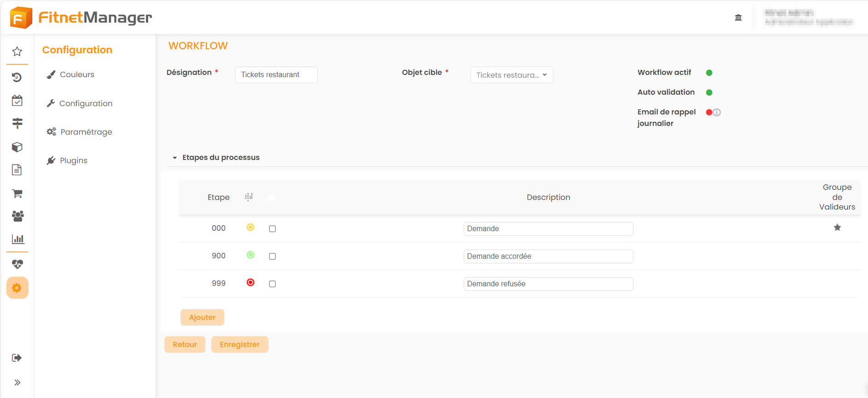
Task: Open Couleurs in Configuration menu
Action: (77, 74)
